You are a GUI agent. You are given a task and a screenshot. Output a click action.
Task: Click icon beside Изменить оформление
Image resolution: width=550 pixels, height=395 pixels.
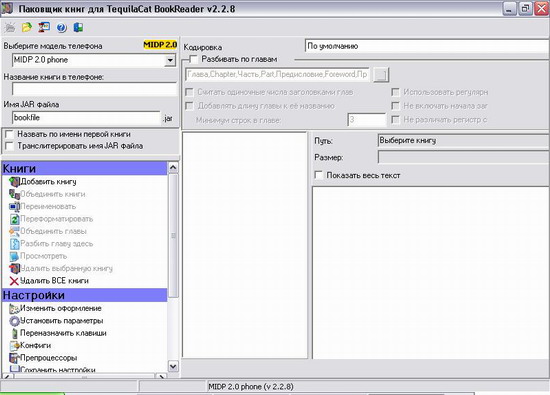tap(14, 308)
